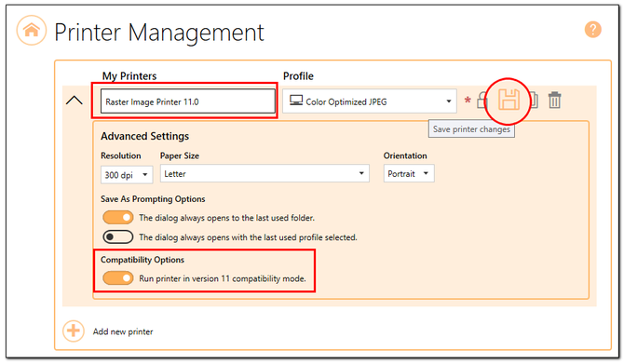
Task: Click the My Printers heading
Action: tap(129, 76)
